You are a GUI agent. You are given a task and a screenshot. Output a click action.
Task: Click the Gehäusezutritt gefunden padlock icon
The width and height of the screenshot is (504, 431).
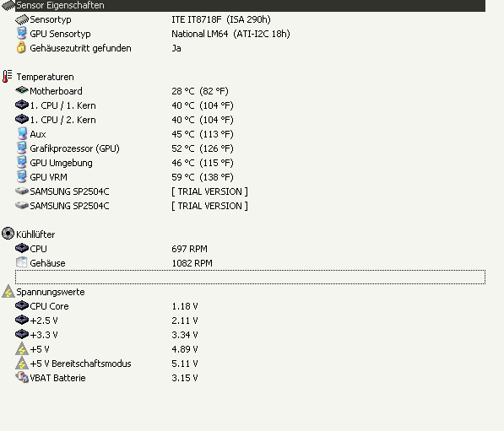pos(21,47)
